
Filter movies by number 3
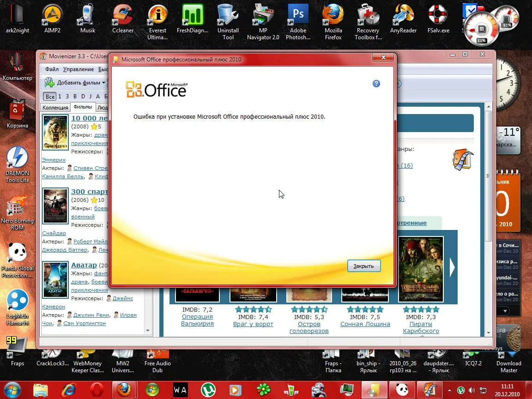click(x=67, y=97)
